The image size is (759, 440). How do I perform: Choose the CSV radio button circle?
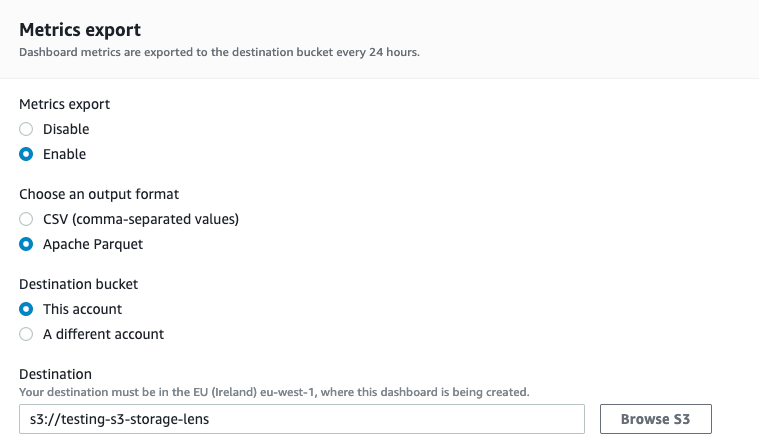point(26,219)
